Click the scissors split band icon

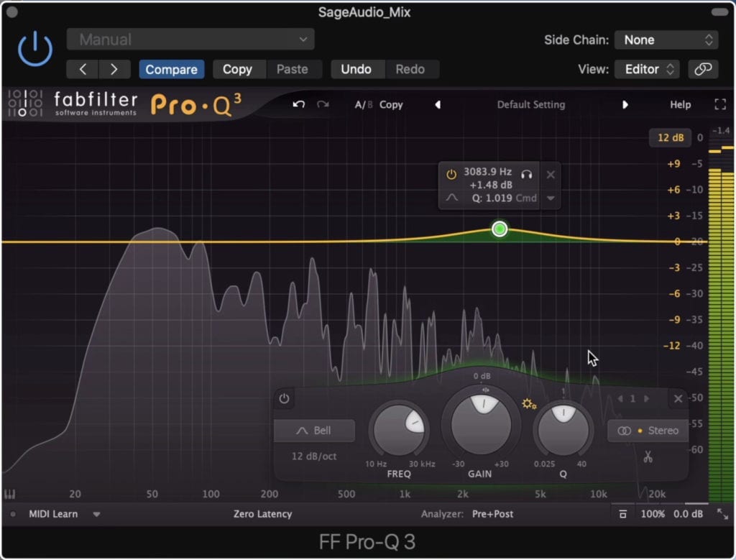pyautogui.click(x=648, y=456)
